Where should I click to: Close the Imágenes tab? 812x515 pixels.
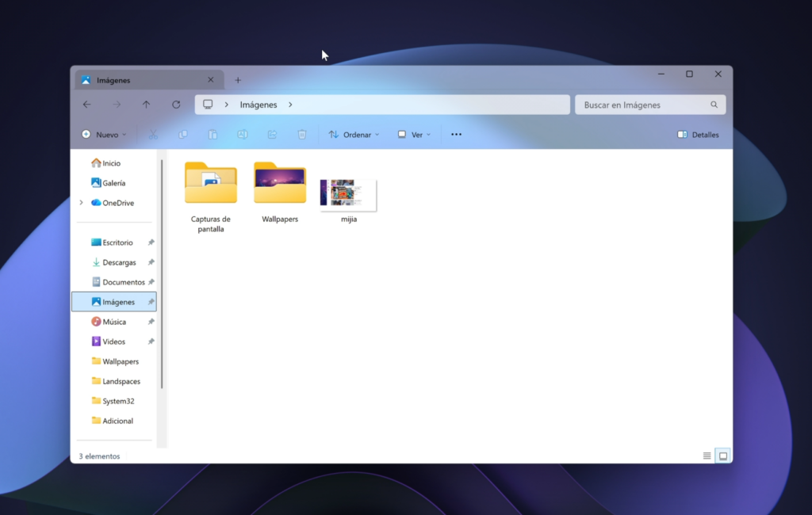pyautogui.click(x=211, y=80)
